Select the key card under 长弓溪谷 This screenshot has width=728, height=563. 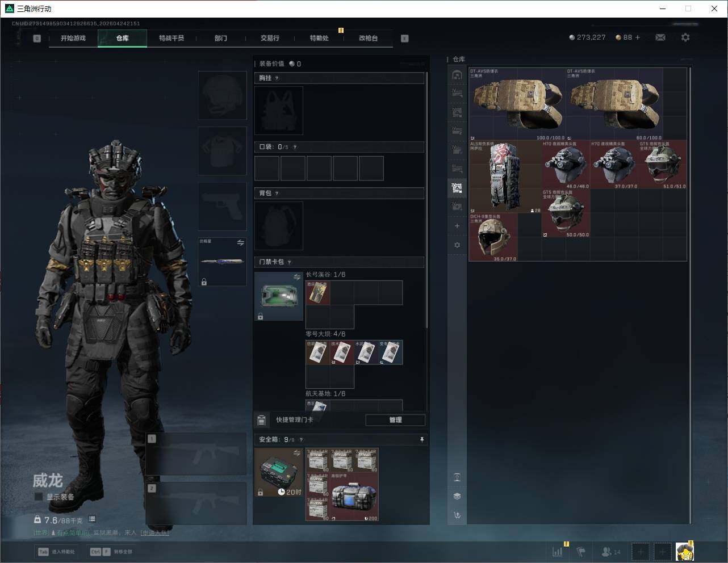(318, 293)
